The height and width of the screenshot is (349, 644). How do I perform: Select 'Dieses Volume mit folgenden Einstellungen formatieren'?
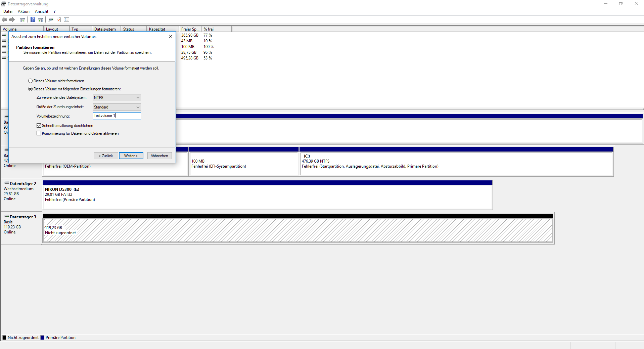(75, 89)
